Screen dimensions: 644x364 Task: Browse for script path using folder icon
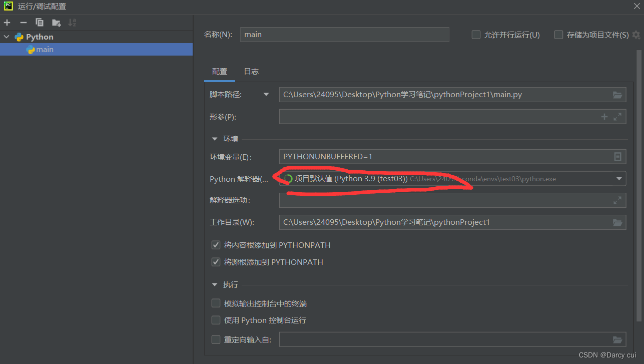click(617, 95)
